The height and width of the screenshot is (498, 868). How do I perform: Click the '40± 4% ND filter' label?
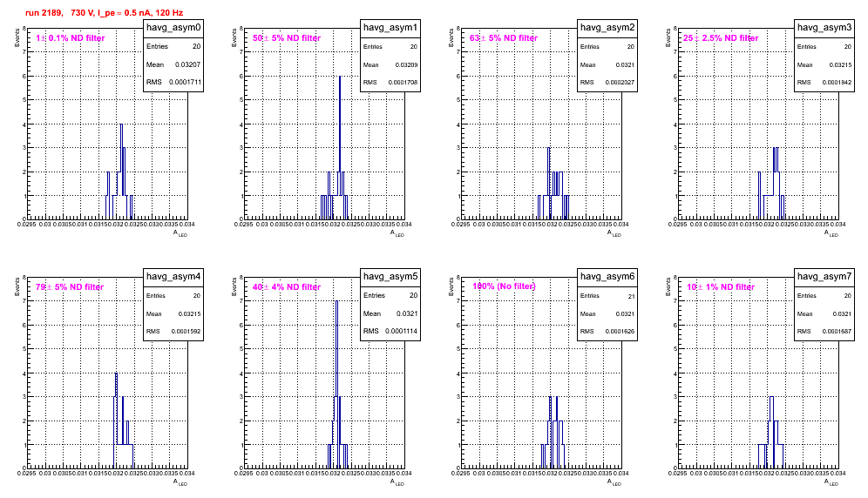tap(287, 287)
